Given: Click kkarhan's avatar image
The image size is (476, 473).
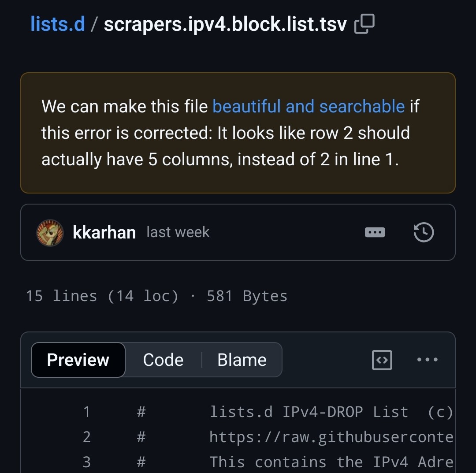Looking at the screenshot, I should [50, 232].
